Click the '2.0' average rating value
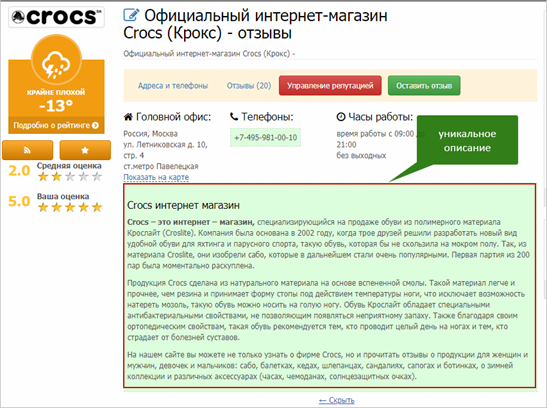This screenshot has width=547, height=408. (x=20, y=171)
